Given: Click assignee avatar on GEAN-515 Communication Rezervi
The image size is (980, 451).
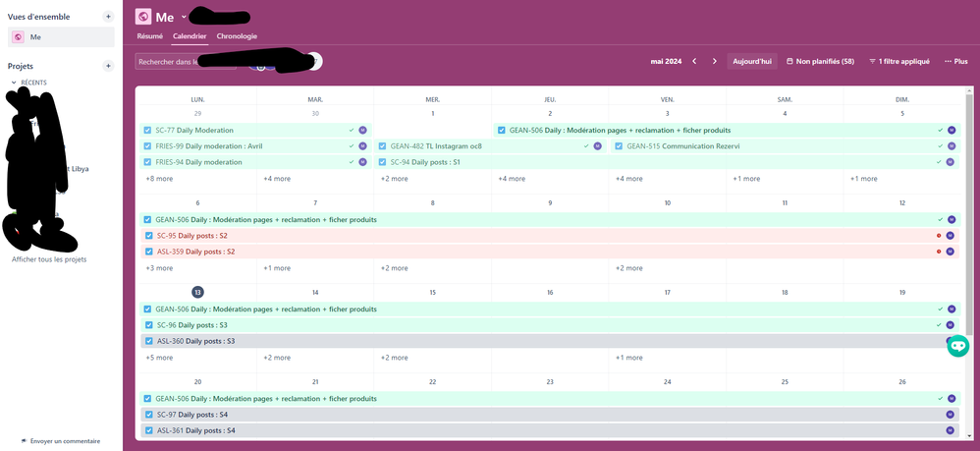Looking at the screenshot, I should pyautogui.click(x=951, y=145).
